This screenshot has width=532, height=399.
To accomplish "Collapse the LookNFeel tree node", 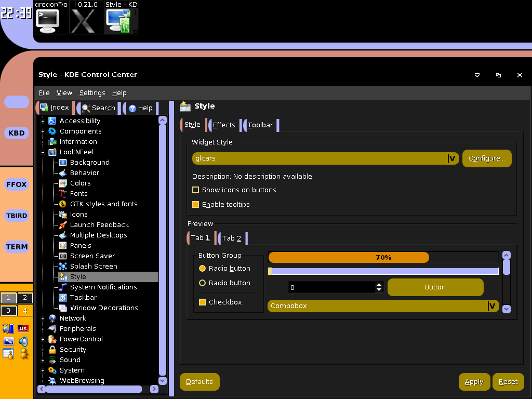I will pyautogui.click(x=43, y=152).
